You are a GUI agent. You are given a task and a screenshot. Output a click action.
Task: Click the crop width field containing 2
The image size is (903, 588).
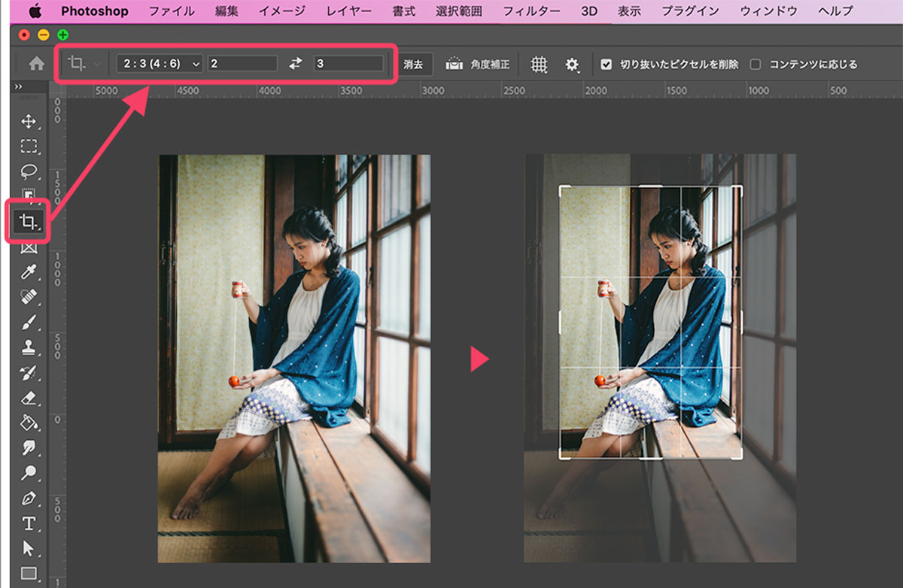pyautogui.click(x=242, y=64)
